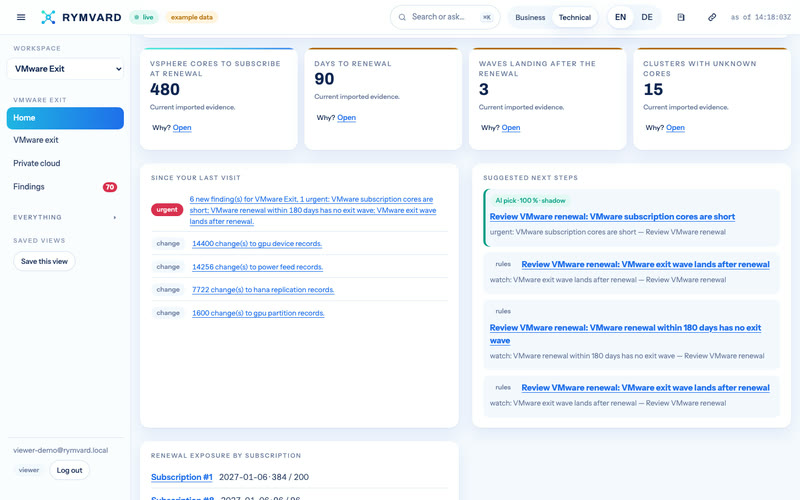This screenshot has width=800, height=500.
Task: Select DE language
Action: (x=647, y=17)
